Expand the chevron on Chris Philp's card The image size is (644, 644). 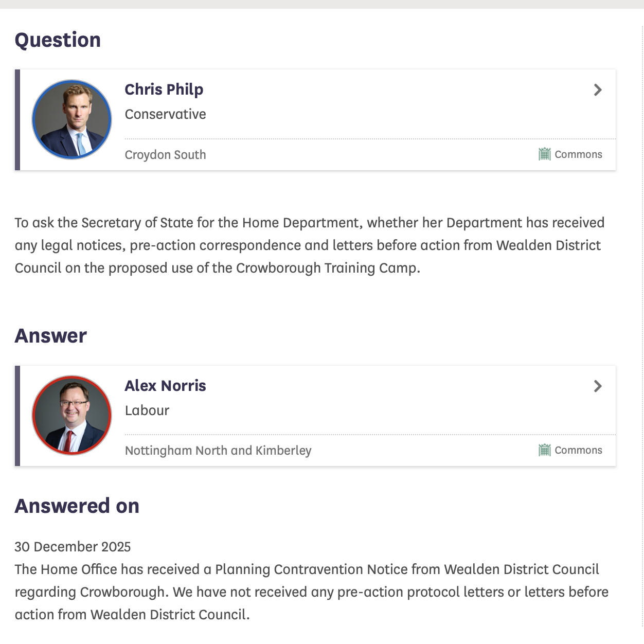(598, 90)
